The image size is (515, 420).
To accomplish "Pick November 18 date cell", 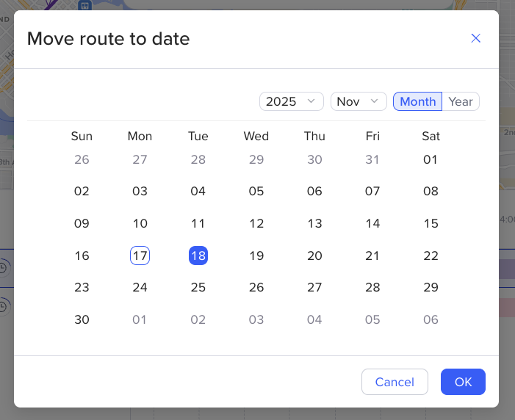I will click(x=198, y=256).
